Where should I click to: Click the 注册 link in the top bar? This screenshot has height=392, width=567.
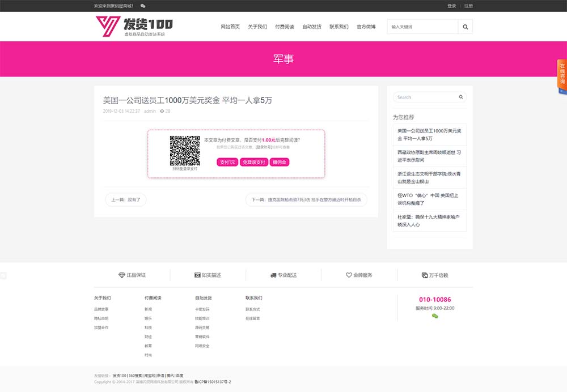click(468, 6)
